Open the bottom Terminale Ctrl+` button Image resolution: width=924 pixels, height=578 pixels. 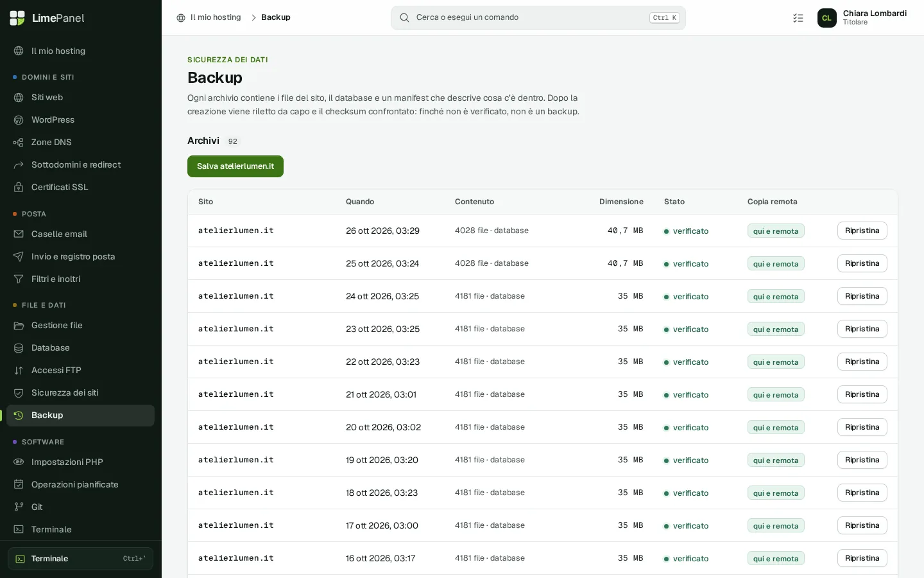pos(80,559)
